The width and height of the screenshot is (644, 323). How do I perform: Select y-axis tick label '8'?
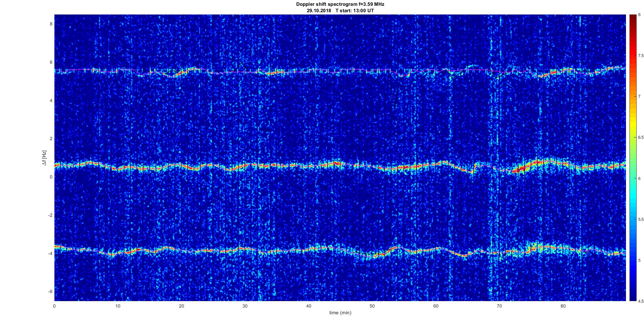point(51,24)
